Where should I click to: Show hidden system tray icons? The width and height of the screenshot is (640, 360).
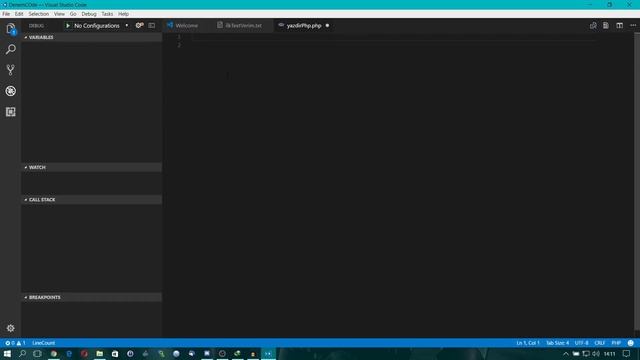coord(566,353)
